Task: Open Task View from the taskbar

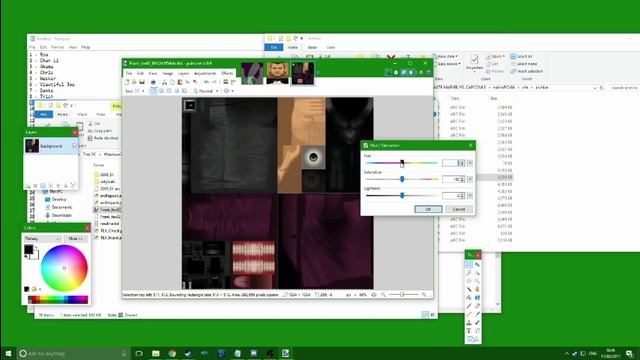Action: (139, 353)
